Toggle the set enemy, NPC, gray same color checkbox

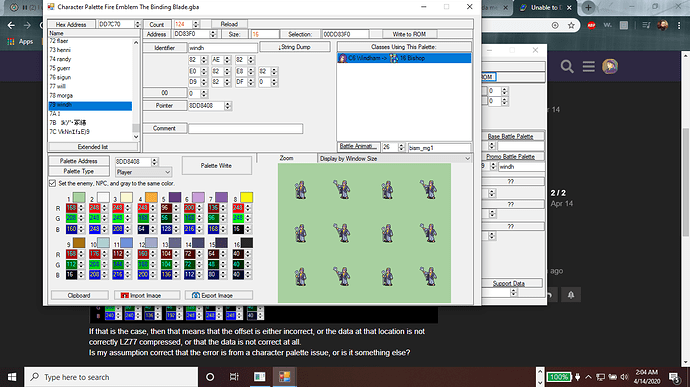tap(52, 183)
